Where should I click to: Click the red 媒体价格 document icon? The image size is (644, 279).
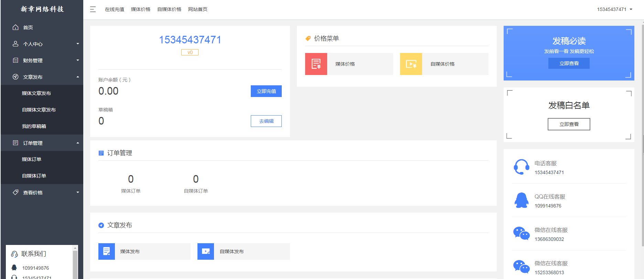[316, 64]
